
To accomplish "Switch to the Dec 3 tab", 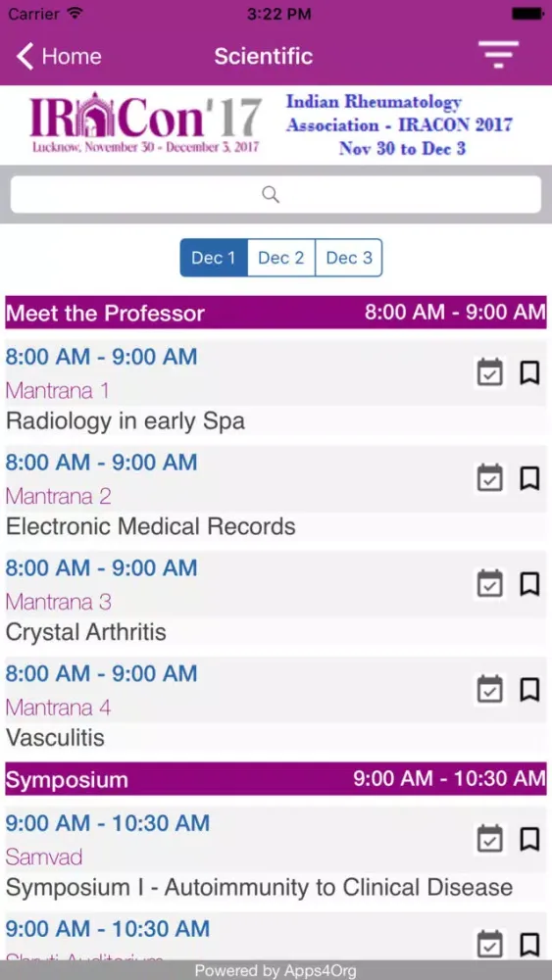I will (x=349, y=258).
